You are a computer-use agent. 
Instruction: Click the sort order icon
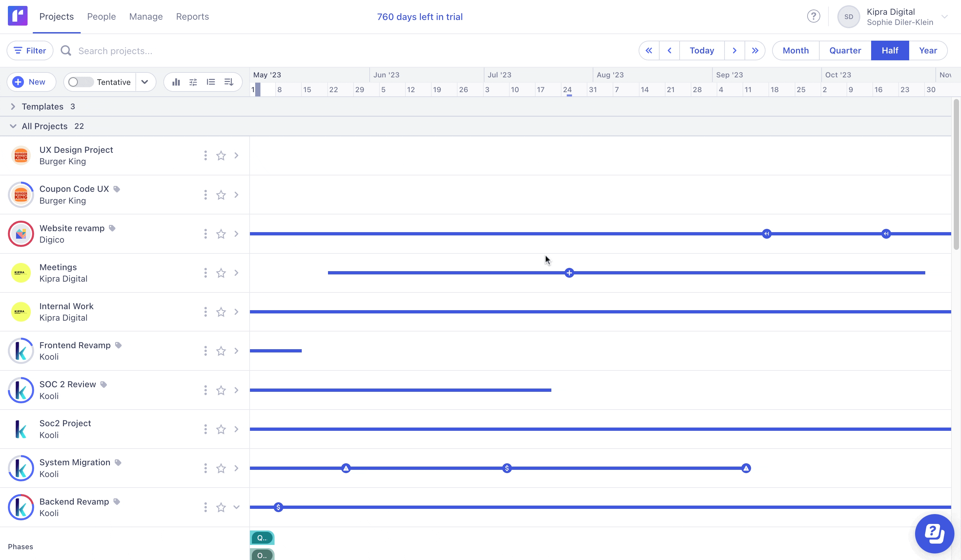coord(228,82)
